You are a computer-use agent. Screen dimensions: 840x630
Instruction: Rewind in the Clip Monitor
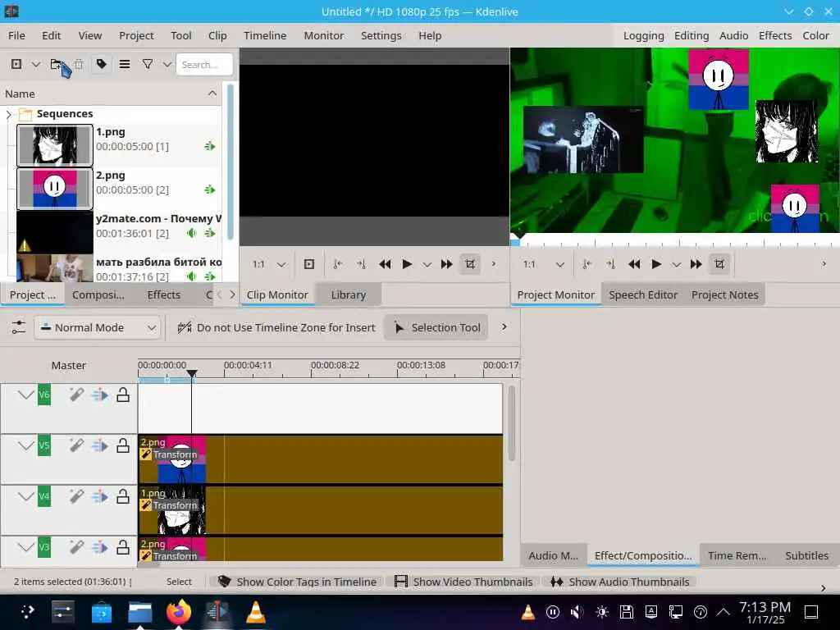(385, 264)
